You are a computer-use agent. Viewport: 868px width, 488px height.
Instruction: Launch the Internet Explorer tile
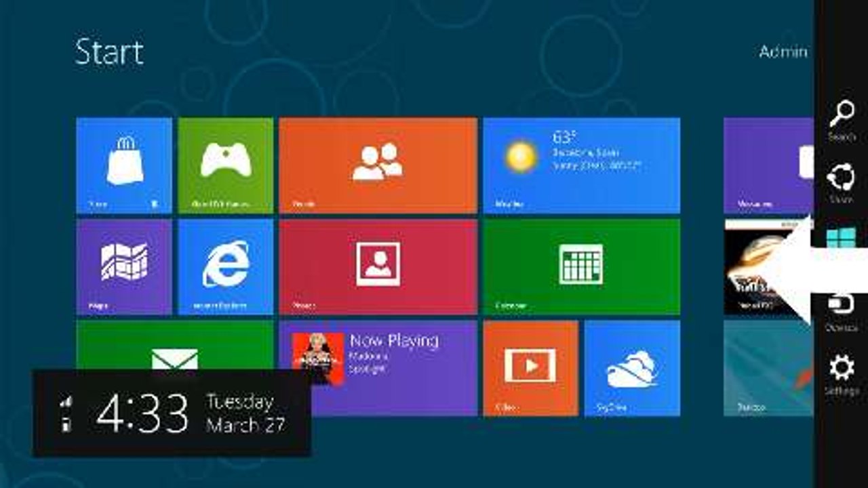[x=226, y=267]
